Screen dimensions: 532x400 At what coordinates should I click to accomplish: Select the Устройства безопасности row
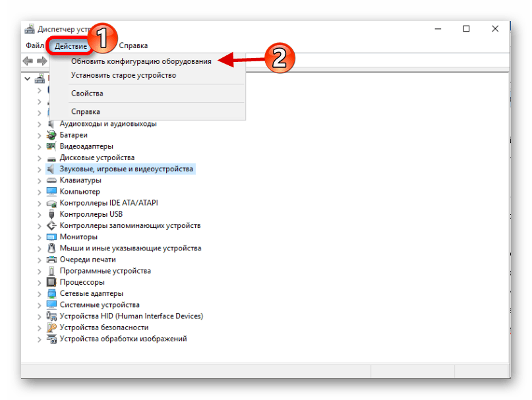(103, 328)
